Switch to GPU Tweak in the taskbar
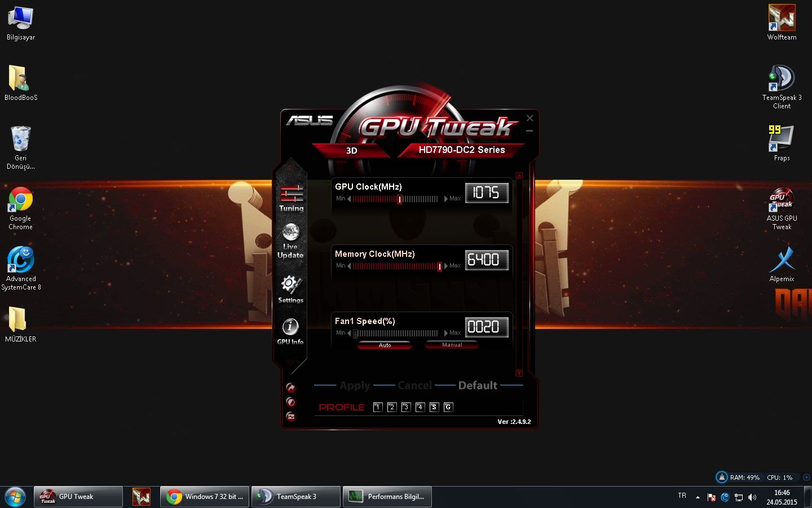This screenshot has width=812, height=508. tap(78, 497)
